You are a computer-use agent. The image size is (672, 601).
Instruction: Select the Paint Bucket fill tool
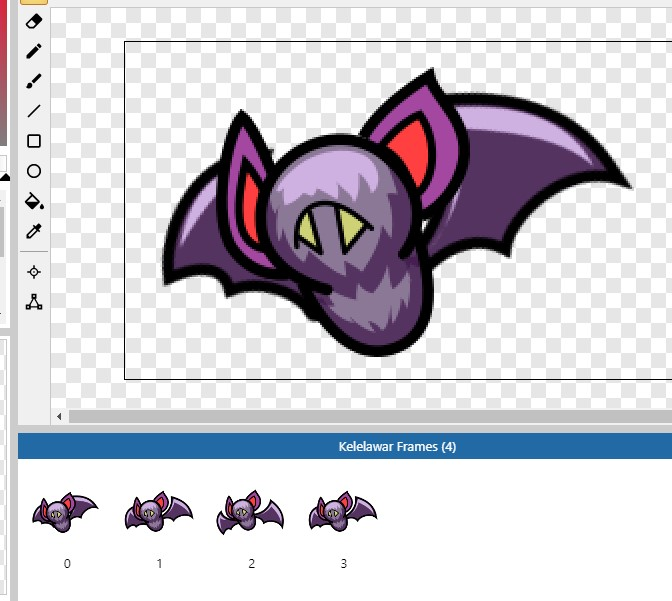34,201
